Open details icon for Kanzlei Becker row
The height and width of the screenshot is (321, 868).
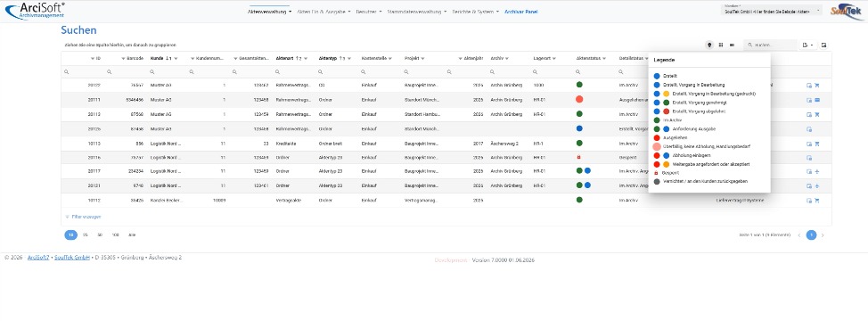click(x=809, y=201)
